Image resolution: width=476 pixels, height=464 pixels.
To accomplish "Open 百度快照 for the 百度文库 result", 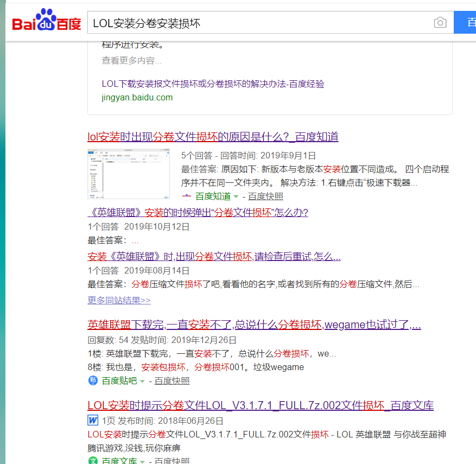I will pyautogui.click(x=172, y=461).
